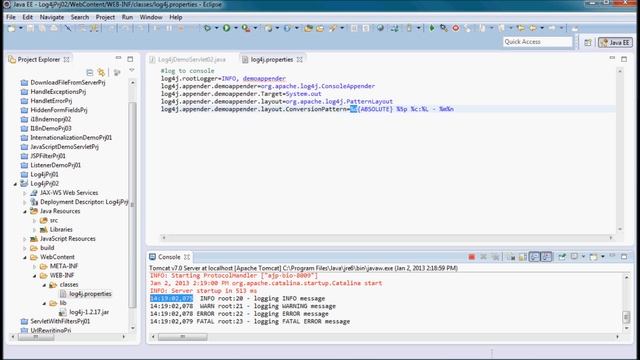Click the Open Web Browser globe icon

(x=380, y=28)
